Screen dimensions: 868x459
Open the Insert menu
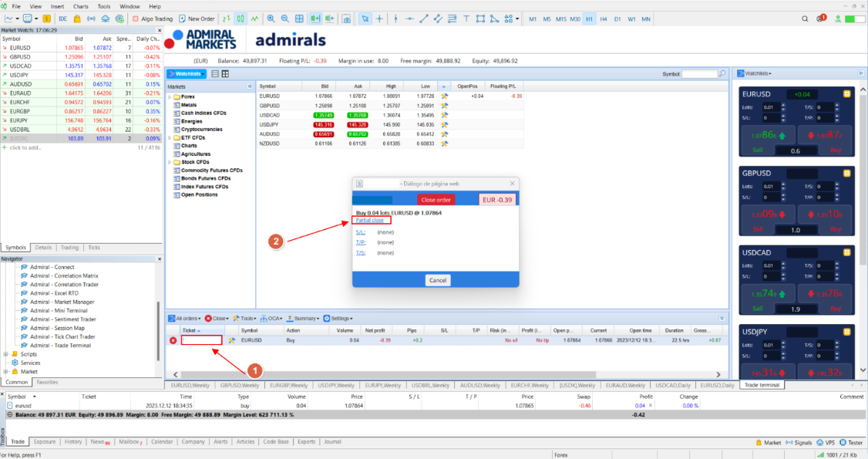(57, 6)
